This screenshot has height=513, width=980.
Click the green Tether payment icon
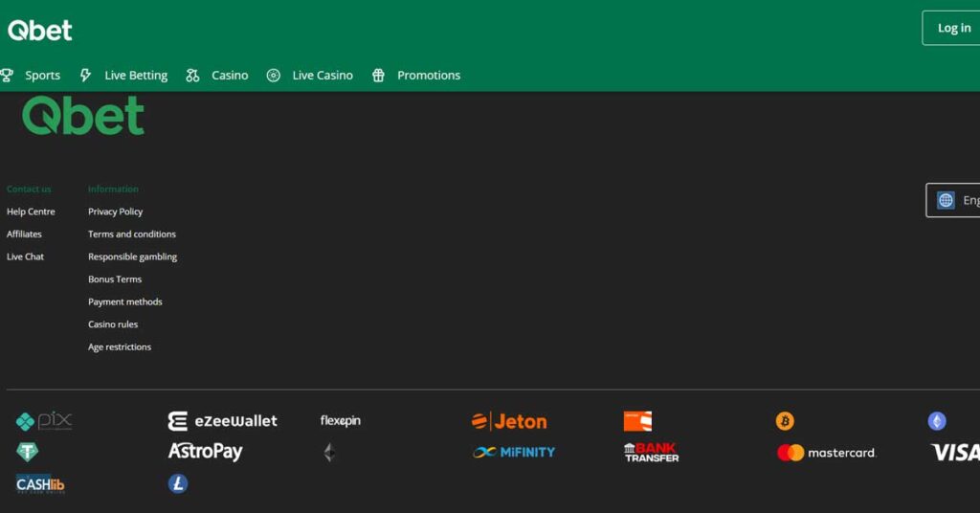coord(27,452)
